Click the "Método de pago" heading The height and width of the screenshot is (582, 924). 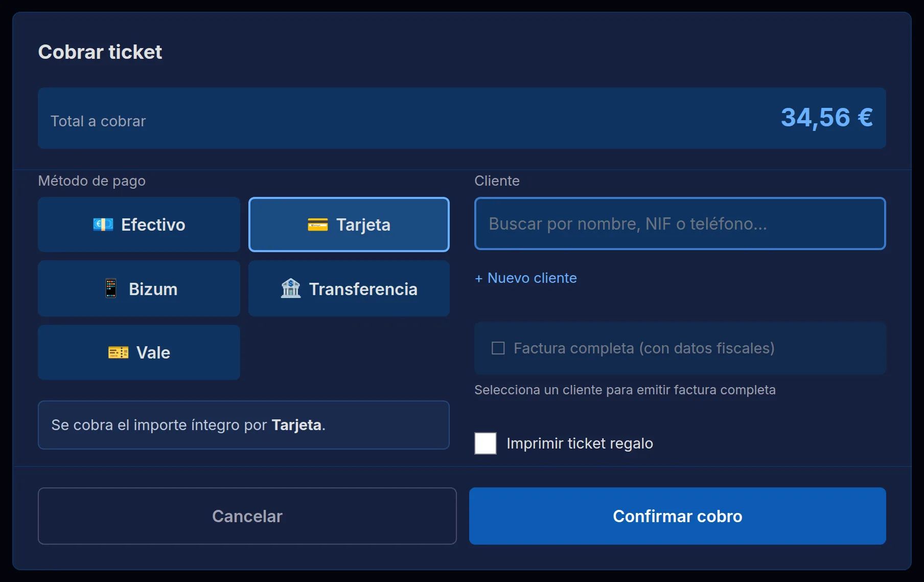(x=92, y=181)
